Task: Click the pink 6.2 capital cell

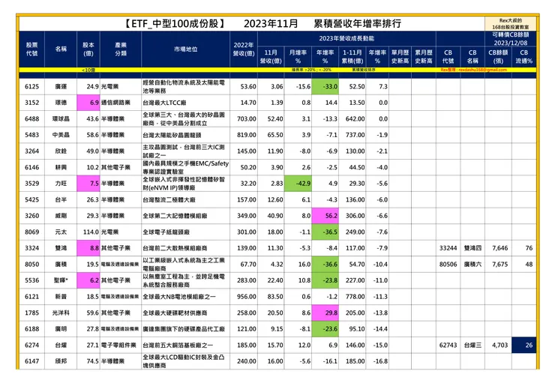Action: 88,280
